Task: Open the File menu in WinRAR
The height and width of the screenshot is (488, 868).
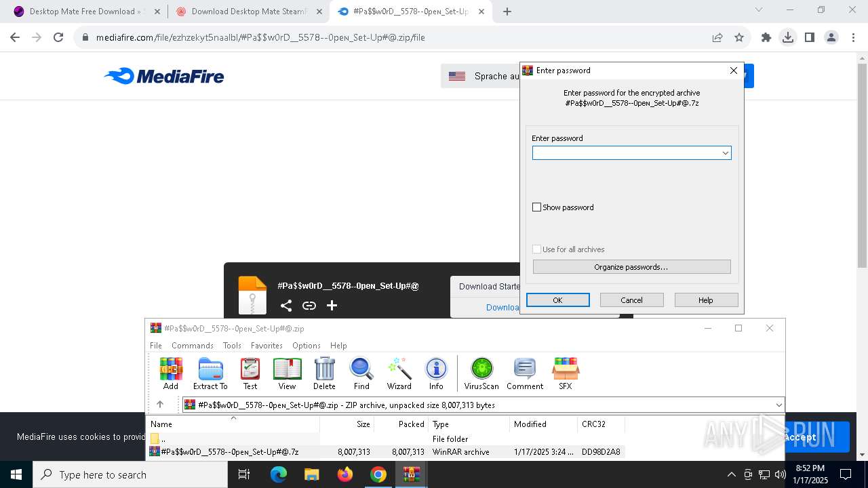Action: pos(156,345)
